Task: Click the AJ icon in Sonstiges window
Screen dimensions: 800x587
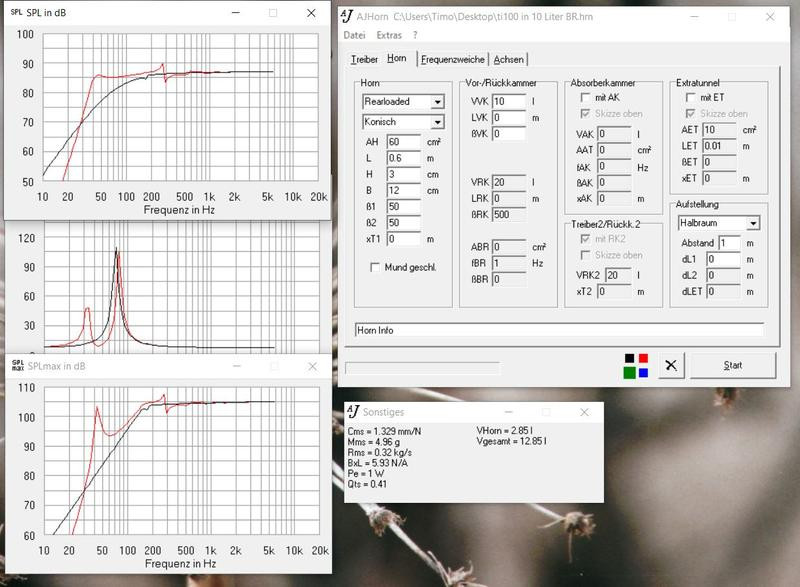Action: point(353,412)
